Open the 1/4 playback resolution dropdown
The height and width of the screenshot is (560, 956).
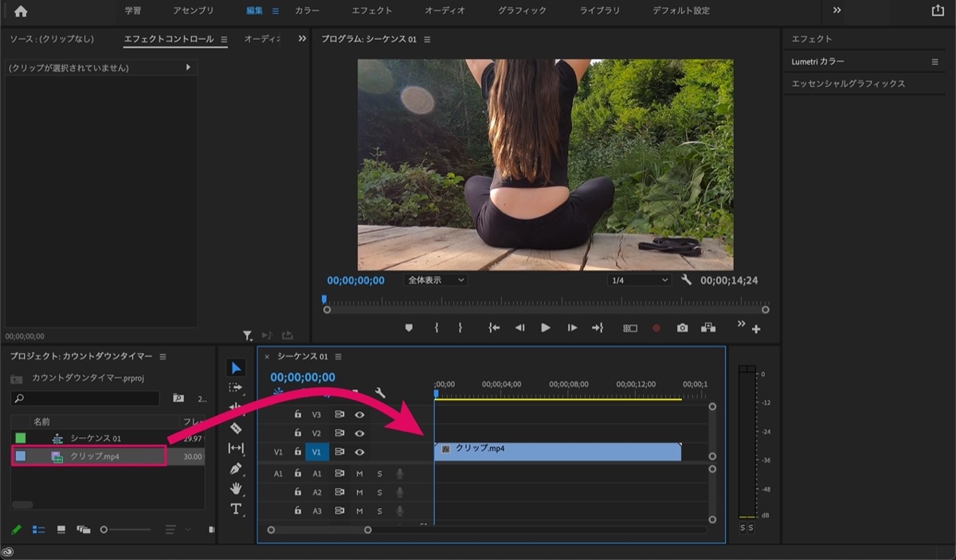click(640, 280)
